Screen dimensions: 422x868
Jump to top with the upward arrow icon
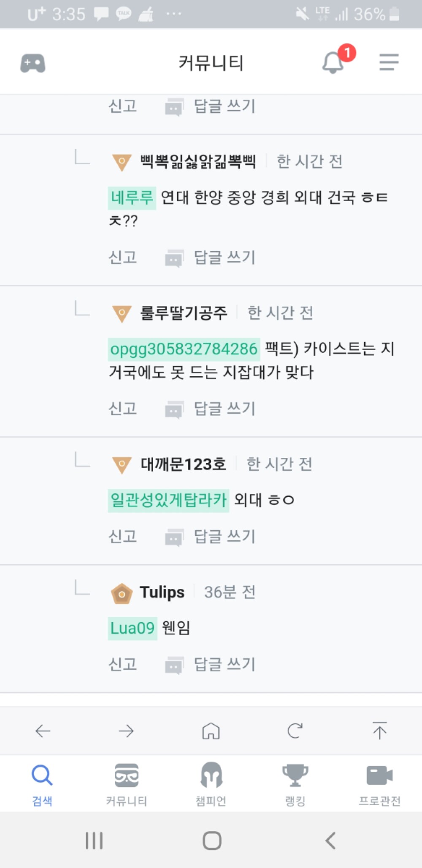click(x=380, y=731)
